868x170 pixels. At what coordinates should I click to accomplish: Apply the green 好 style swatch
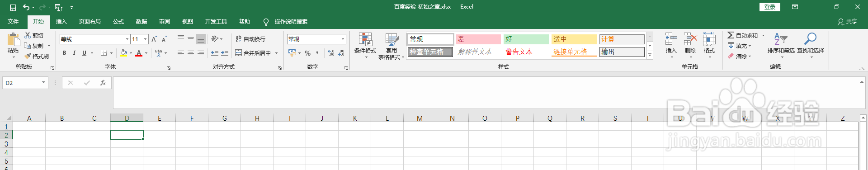[x=526, y=39]
